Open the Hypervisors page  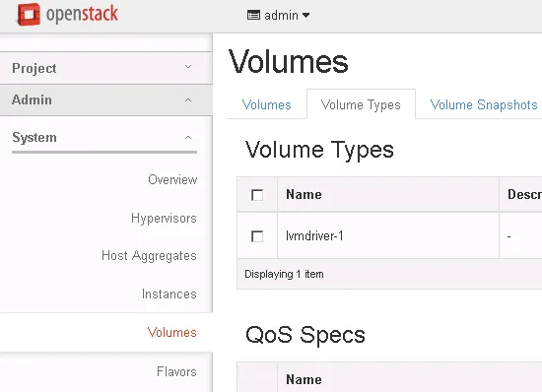[x=164, y=219]
